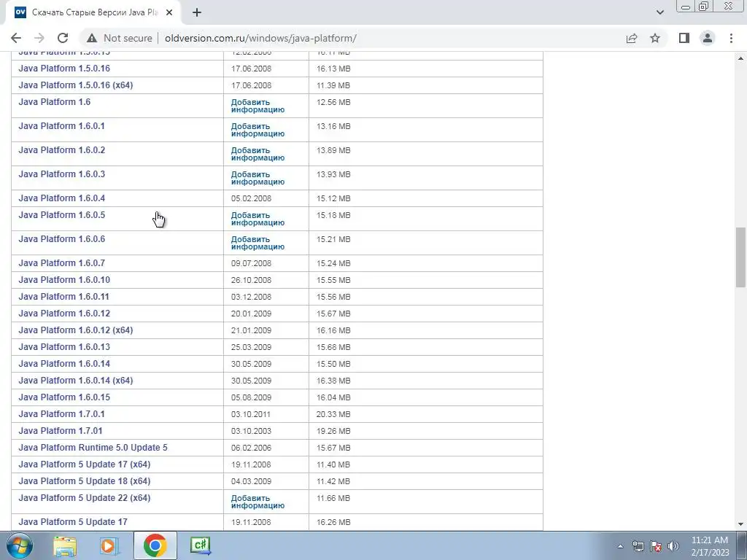
Task: Click the Show desktop button
Action: [742, 545]
